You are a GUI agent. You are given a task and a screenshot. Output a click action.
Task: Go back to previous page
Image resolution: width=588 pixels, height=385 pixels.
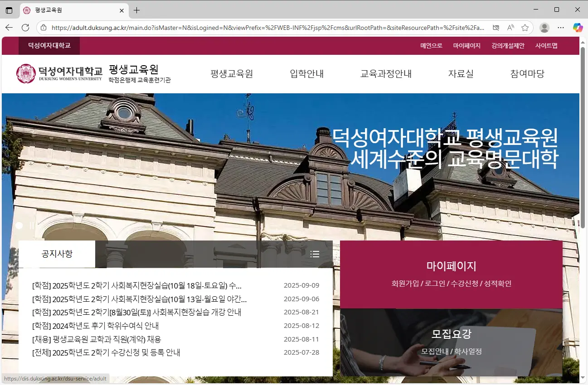coord(9,28)
